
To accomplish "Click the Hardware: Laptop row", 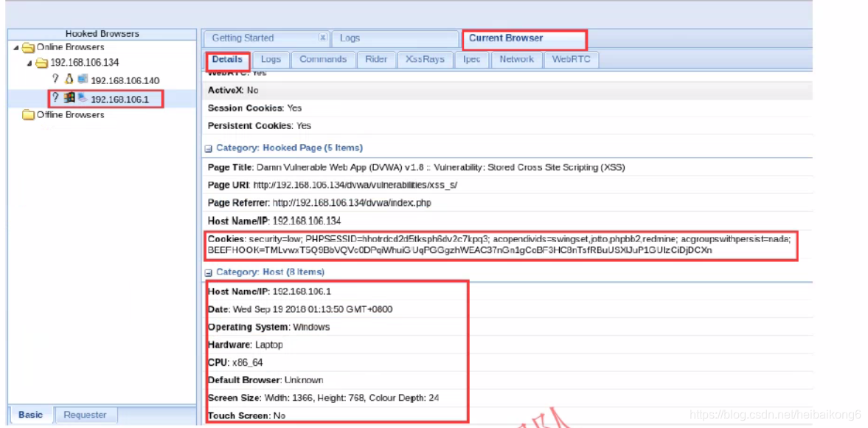I will pyautogui.click(x=507, y=345).
